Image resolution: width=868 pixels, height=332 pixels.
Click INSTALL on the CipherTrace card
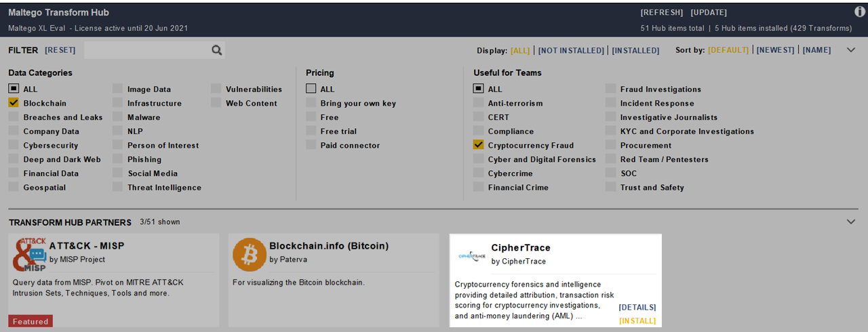(637, 321)
